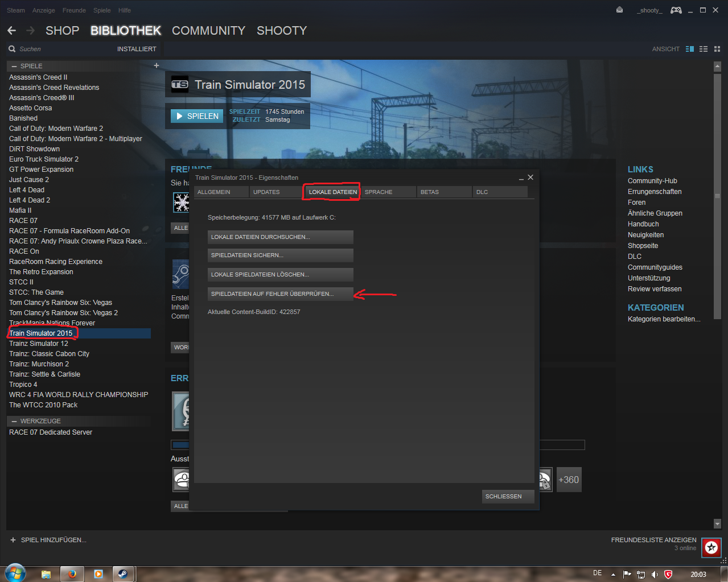728x582 pixels.
Task: Minimize the Eigenschaften properties dialog
Action: [521, 178]
